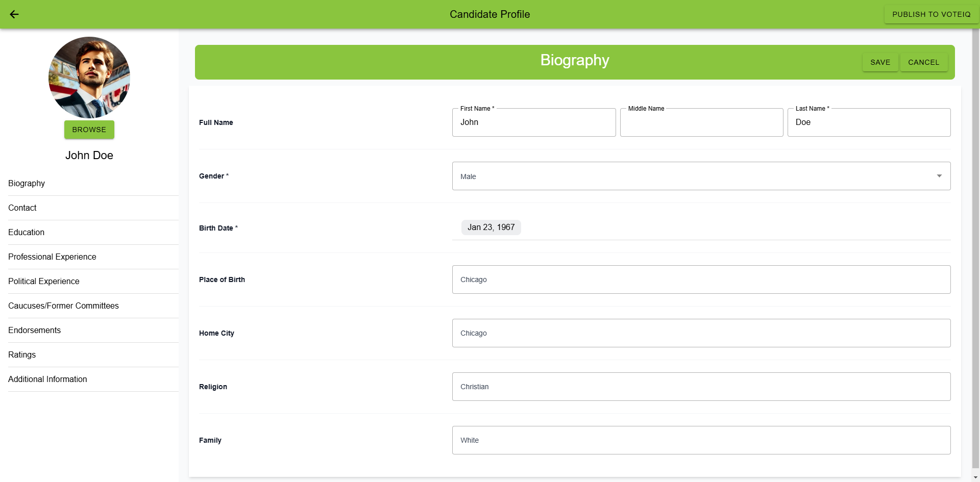Viewport: 980px width, 482px height.
Task: Click the First Name input field
Action: pos(533,122)
